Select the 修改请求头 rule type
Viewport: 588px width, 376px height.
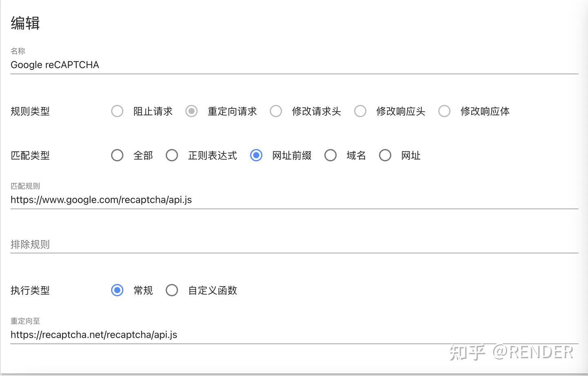pos(276,111)
